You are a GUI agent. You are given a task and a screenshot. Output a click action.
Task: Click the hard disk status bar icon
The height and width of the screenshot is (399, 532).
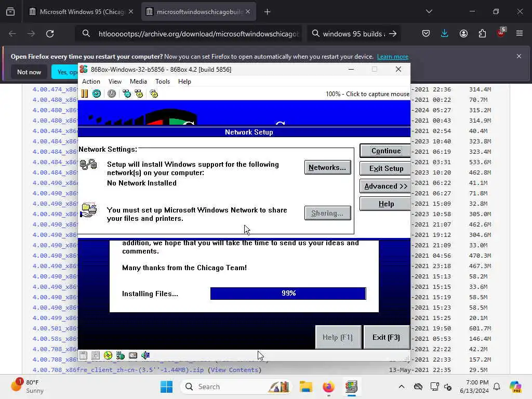tap(133, 355)
